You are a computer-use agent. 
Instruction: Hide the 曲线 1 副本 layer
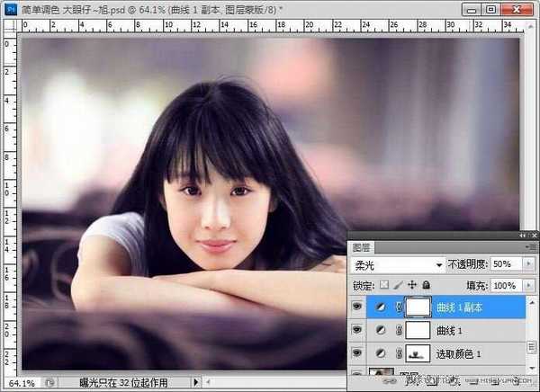(357, 308)
